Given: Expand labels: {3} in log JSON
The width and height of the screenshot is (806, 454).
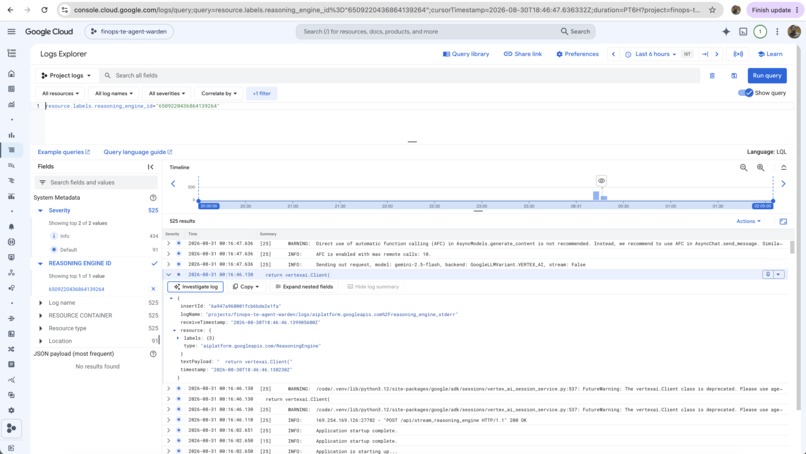Looking at the screenshot, I should [x=178, y=338].
